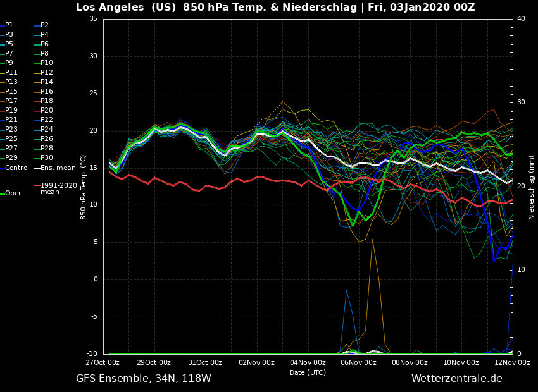The image size is (538, 392).
Task: Select the Control run legend entry
Action: tap(17, 168)
